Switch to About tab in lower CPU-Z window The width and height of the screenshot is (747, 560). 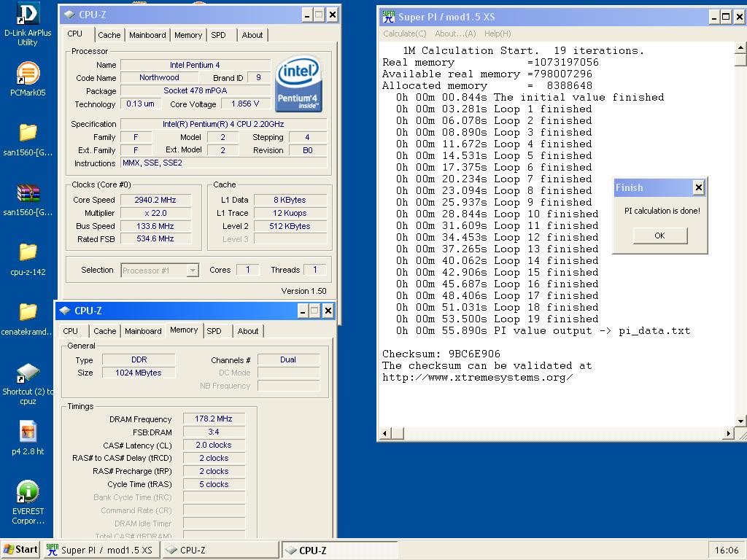point(248,331)
